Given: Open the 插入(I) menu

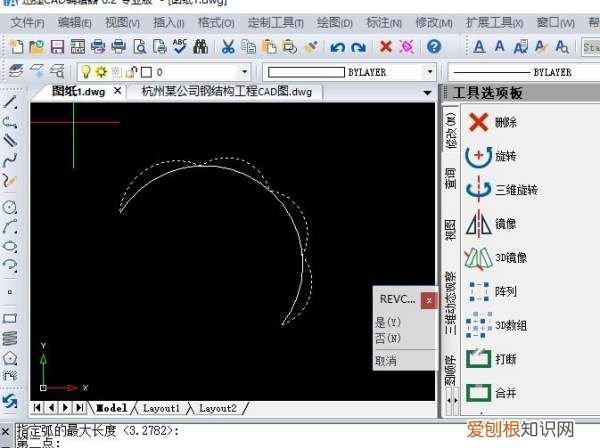Looking at the screenshot, I should point(169,23).
